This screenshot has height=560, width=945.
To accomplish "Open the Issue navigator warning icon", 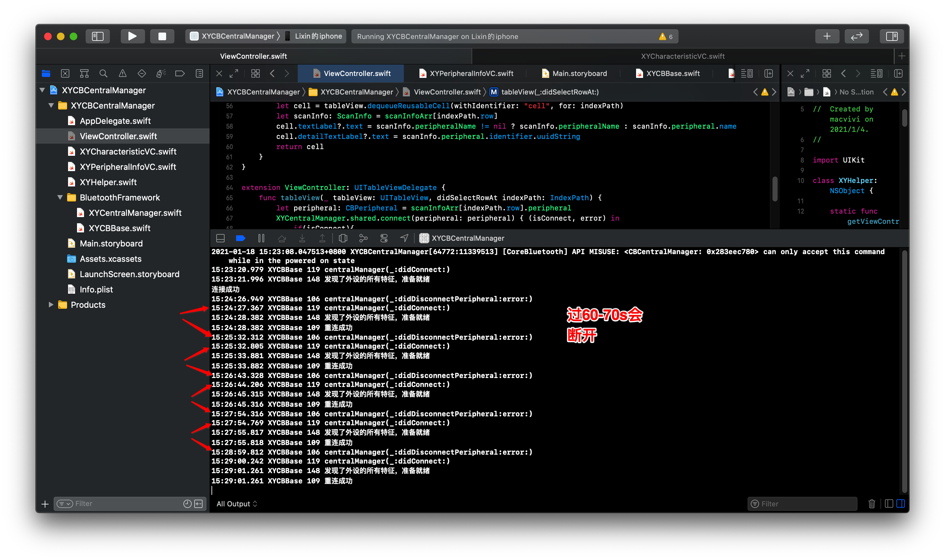I will [x=122, y=73].
